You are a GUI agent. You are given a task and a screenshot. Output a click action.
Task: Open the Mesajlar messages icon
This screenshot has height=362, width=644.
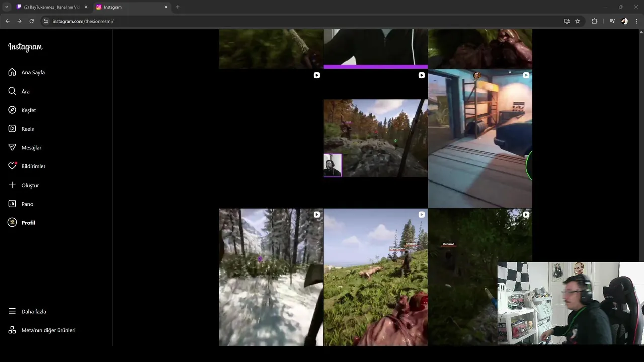tap(12, 147)
